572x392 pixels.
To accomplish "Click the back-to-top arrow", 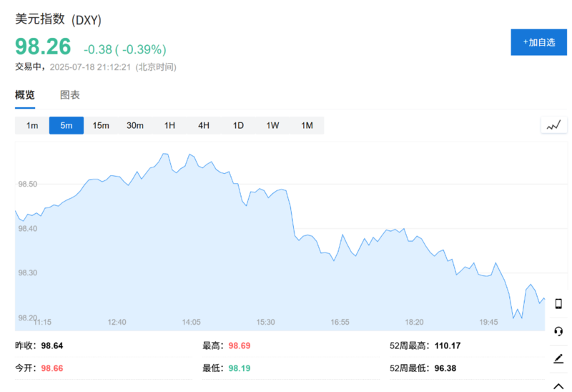I will pyautogui.click(x=558, y=385).
